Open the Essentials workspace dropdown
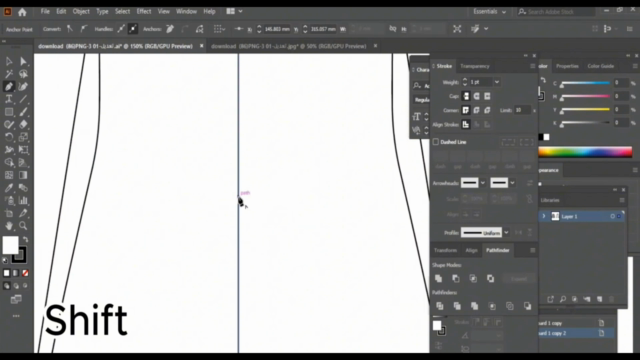640x360 pixels. tap(489, 12)
